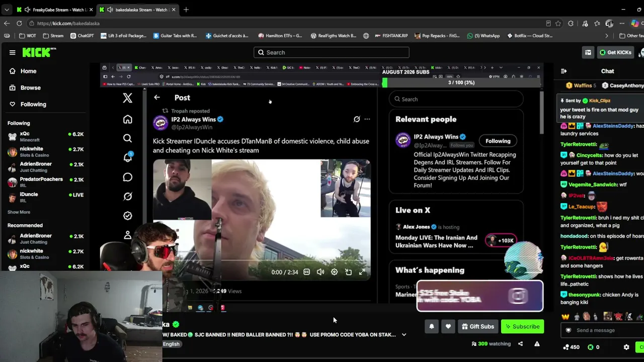644x362 pixels.
Task: Toggle closed captions on the video player
Action: 306,272
